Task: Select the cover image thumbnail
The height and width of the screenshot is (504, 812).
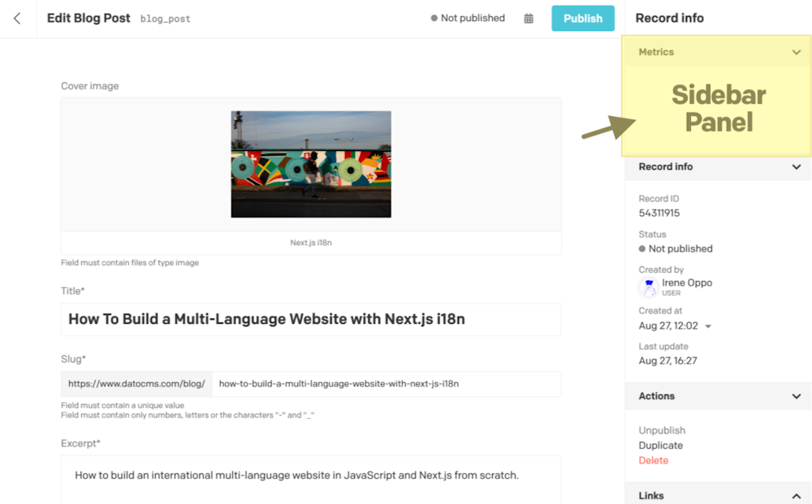Action: coord(311,164)
